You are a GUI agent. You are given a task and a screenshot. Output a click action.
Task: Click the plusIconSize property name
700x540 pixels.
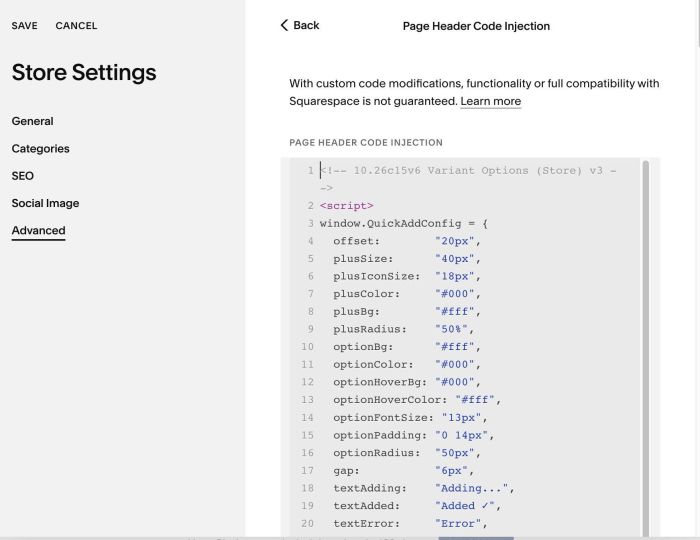click(377, 276)
